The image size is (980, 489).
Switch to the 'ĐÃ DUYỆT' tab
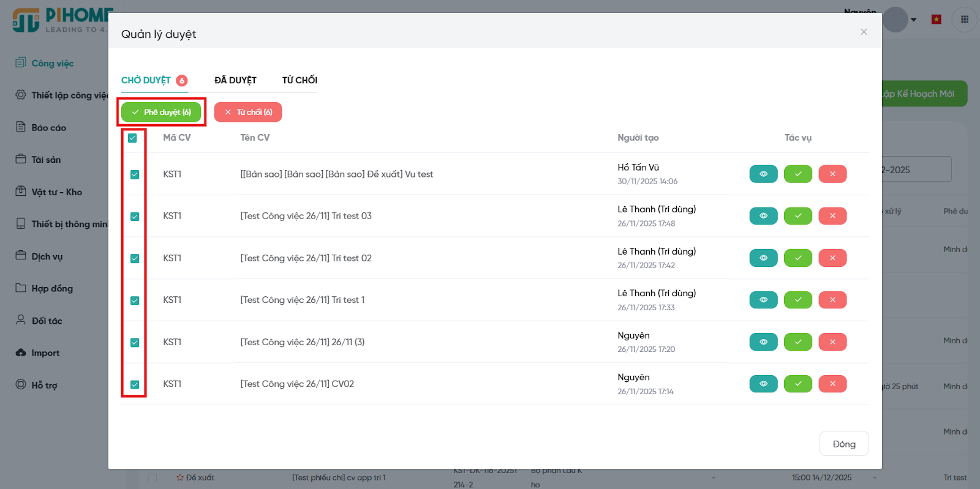pyautogui.click(x=235, y=80)
